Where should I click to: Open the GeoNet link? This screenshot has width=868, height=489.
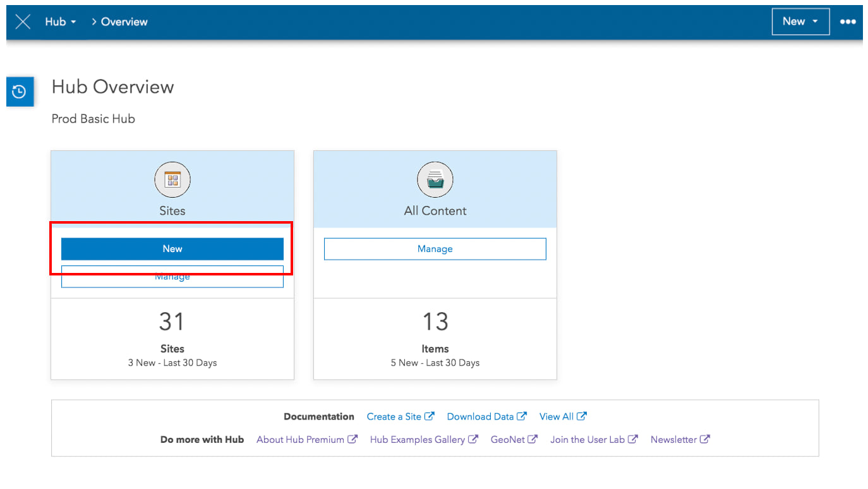[514, 439]
